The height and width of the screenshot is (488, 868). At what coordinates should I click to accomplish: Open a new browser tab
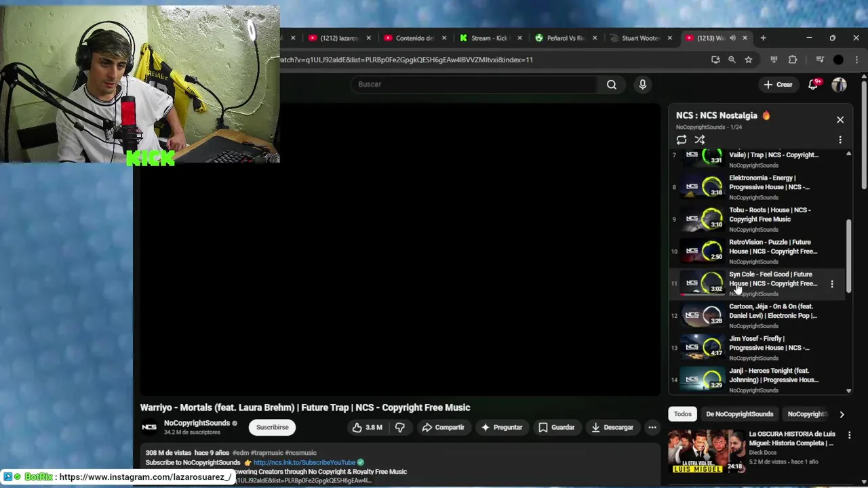click(763, 38)
